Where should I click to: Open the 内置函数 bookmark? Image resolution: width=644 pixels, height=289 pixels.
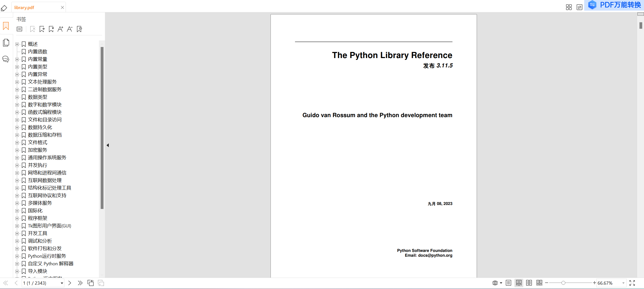(x=38, y=52)
